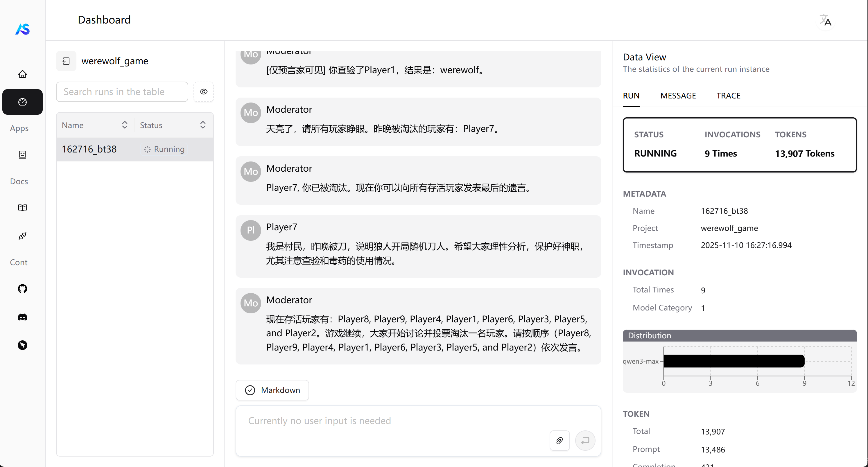Screen dimensions: 868x467
Task: Open the DingTalk bird icon link
Action: pos(23,345)
